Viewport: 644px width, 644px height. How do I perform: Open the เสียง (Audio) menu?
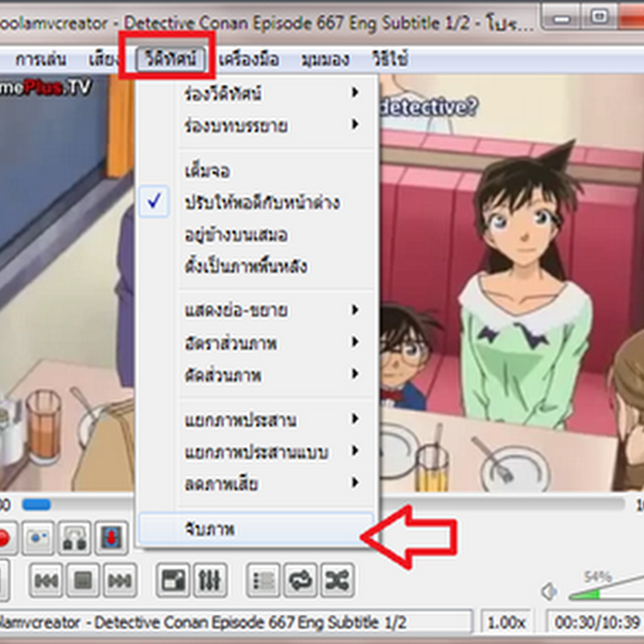pyautogui.click(x=105, y=60)
